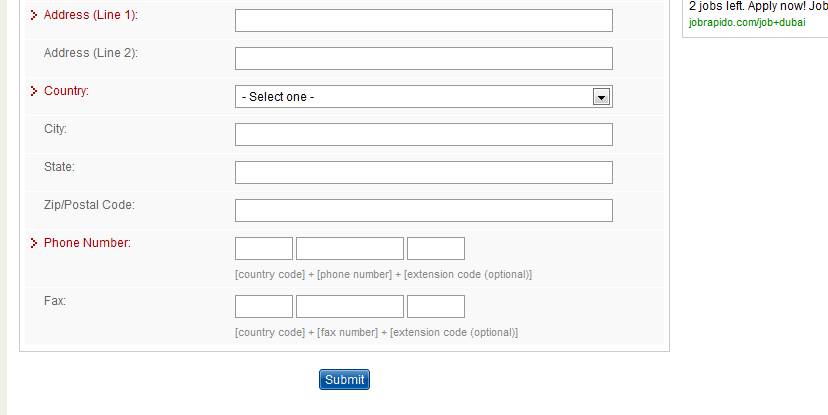Click the red arrow icon beside Phone Number
This screenshot has width=828, height=415.
click(35, 243)
